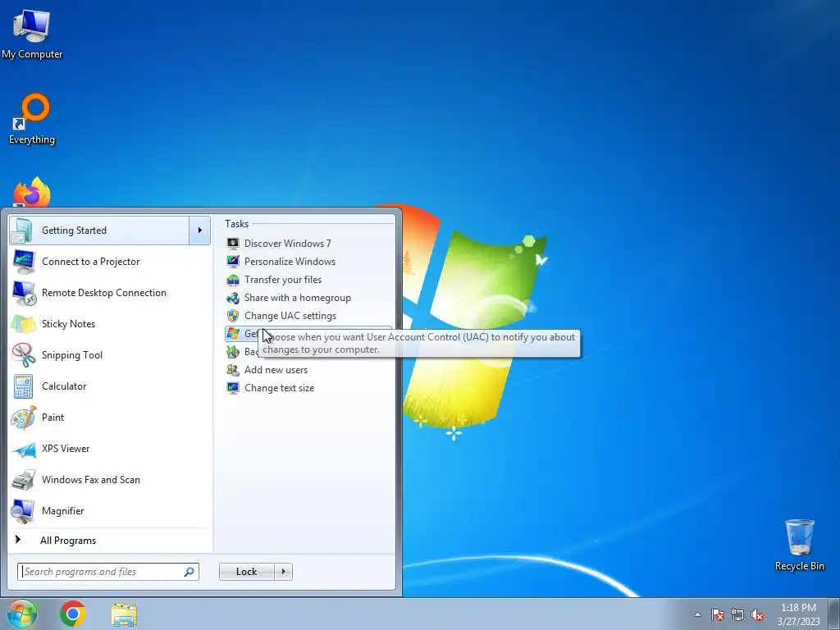
Task: Select Share with a homegroup task
Action: [x=308, y=298]
